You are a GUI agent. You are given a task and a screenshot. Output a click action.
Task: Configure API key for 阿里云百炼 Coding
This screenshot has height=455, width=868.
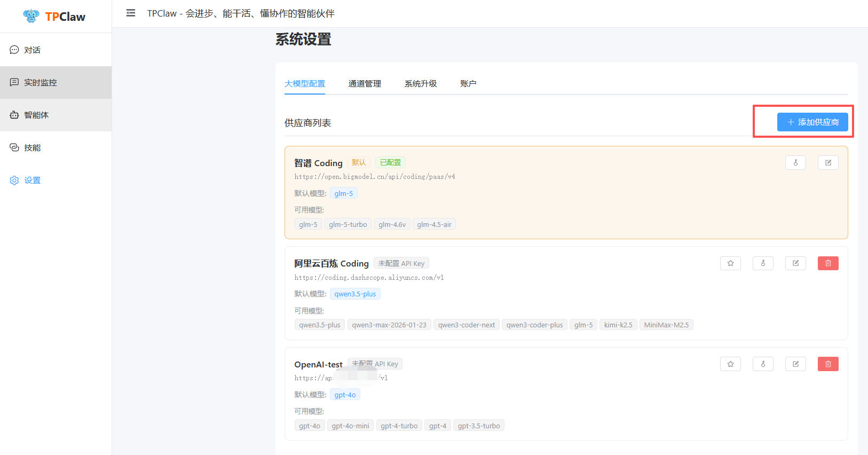point(763,263)
